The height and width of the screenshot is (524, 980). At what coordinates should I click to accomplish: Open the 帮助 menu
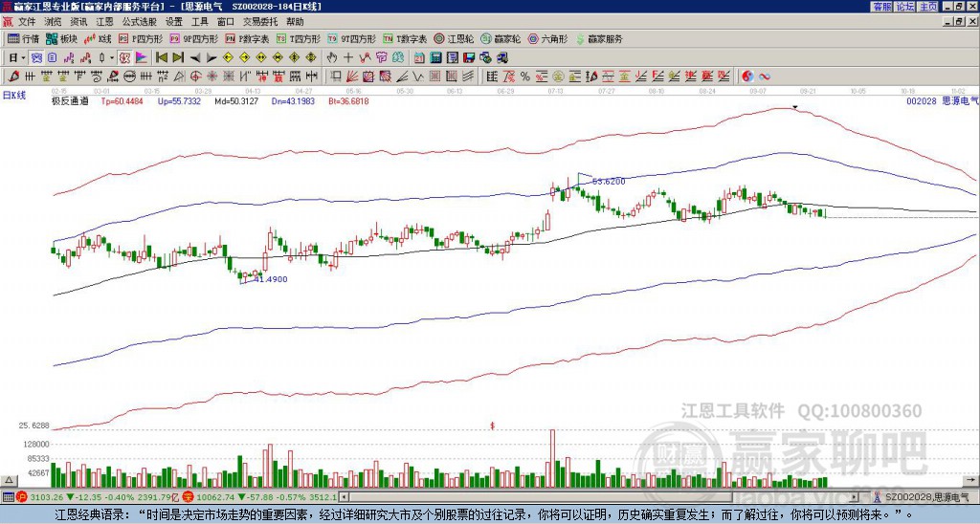[x=295, y=22]
